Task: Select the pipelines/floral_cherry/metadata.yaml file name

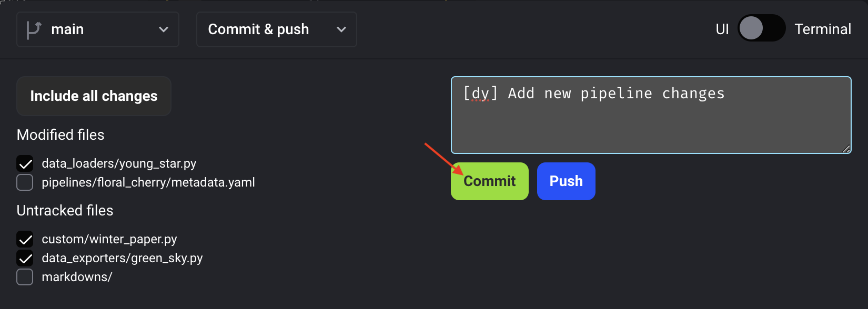Action: (148, 182)
